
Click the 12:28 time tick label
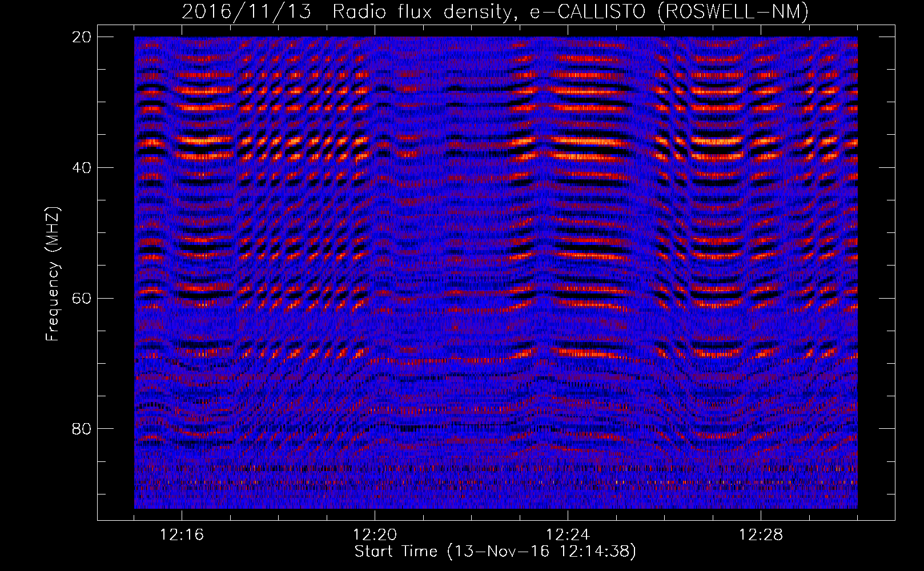click(761, 535)
